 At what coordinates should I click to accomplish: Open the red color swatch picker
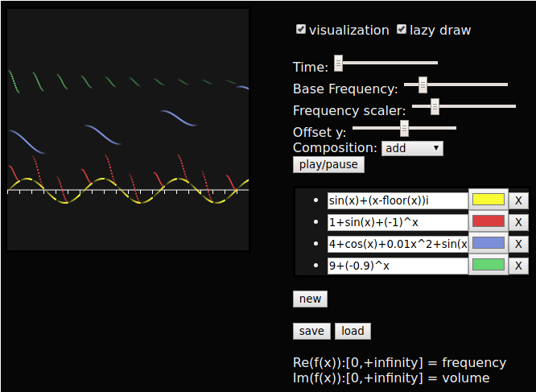(x=489, y=221)
